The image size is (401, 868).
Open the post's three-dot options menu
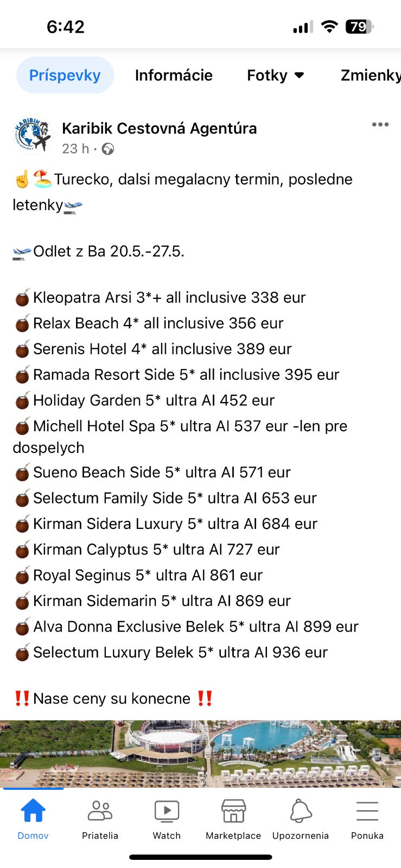[380, 125]
